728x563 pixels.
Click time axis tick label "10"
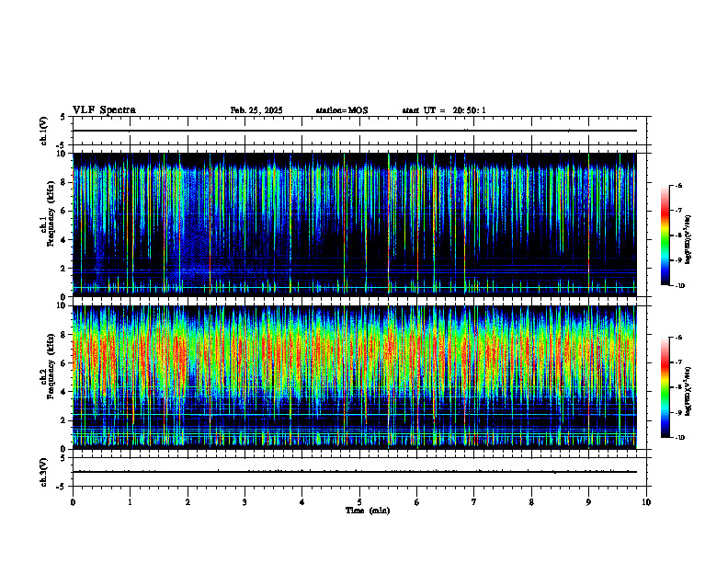point(646,502)
